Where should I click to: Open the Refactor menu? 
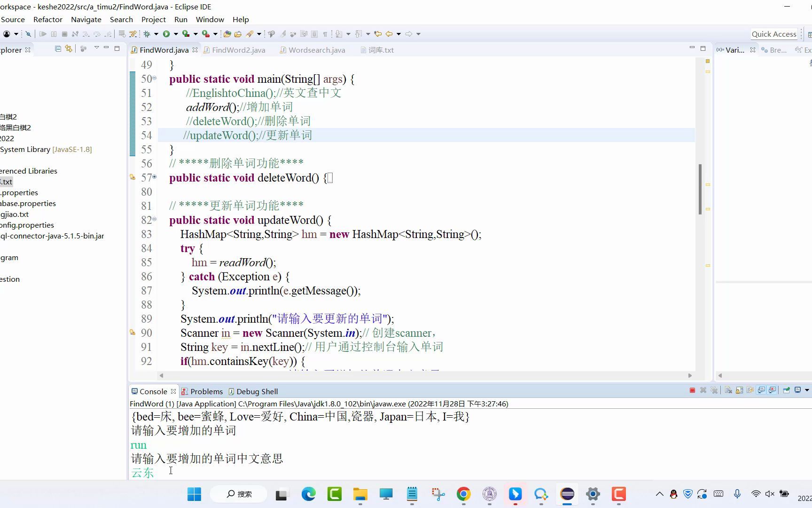pyautogui.click(x=48, y=20)
